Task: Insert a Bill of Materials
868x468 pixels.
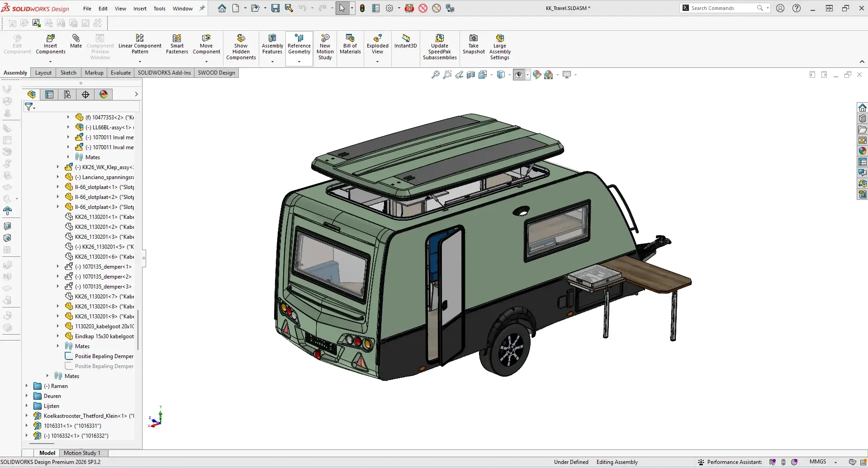Action: (x=350, y=44)
